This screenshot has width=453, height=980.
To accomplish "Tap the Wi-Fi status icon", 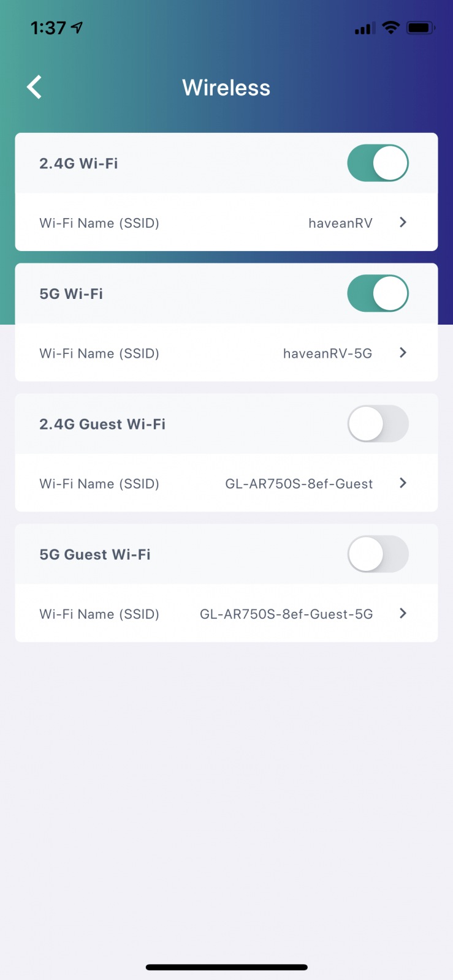I will click(x=390, y=28).
